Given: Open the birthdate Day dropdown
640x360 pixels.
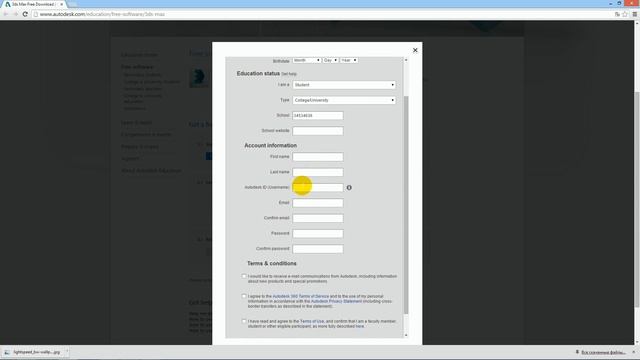Looking at the screenshot, I should tap(330, 60).
